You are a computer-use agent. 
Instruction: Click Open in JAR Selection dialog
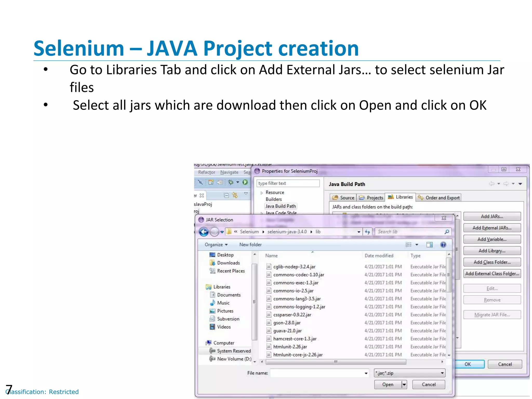(388, 384)
